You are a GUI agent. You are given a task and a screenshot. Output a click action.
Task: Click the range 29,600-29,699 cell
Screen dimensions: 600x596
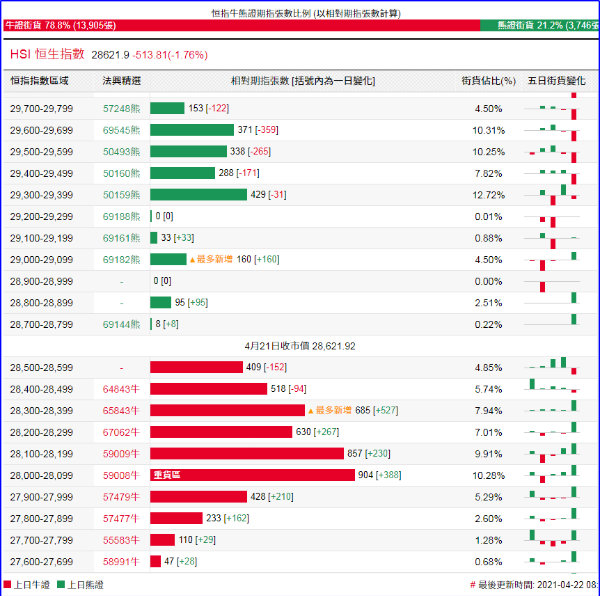41,130
